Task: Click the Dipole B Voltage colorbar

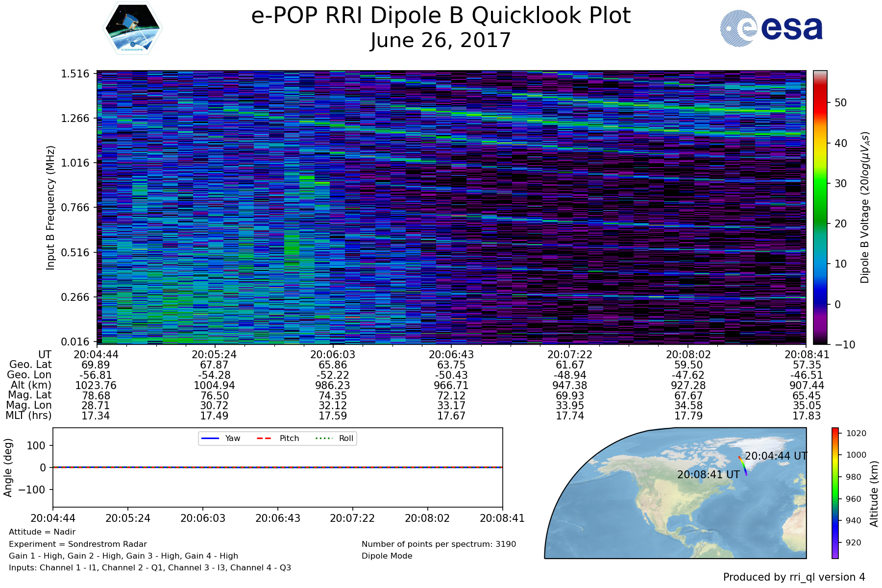Action: click(820, 207)
